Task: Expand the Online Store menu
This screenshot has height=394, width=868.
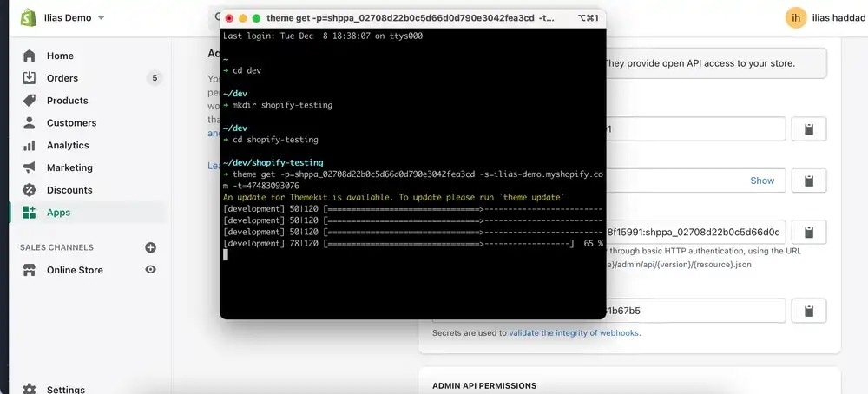Action: 75,270
